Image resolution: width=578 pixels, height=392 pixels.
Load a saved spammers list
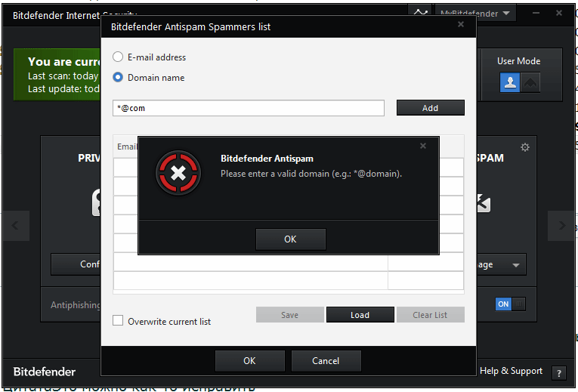(x=360, y=315)
